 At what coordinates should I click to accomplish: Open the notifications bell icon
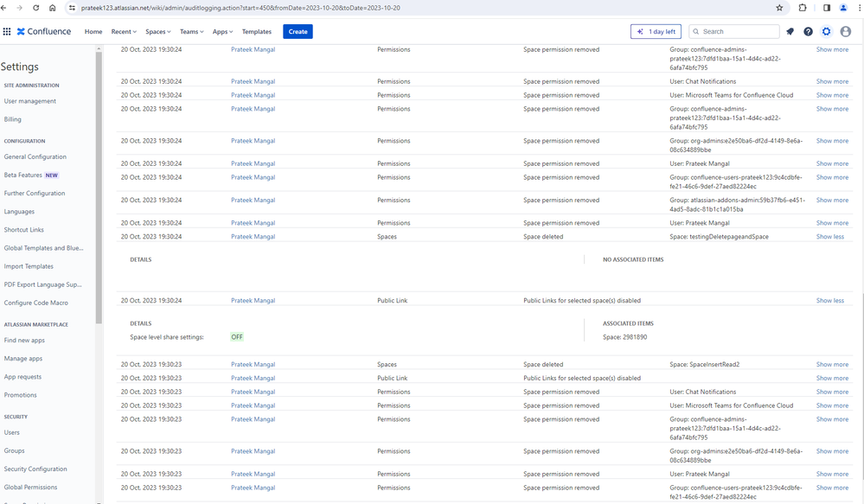(x=790, y=31)
